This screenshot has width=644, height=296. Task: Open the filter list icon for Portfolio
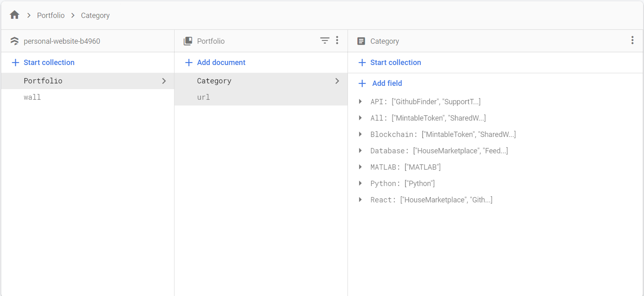pyautogui.click(x=325, y=40)
